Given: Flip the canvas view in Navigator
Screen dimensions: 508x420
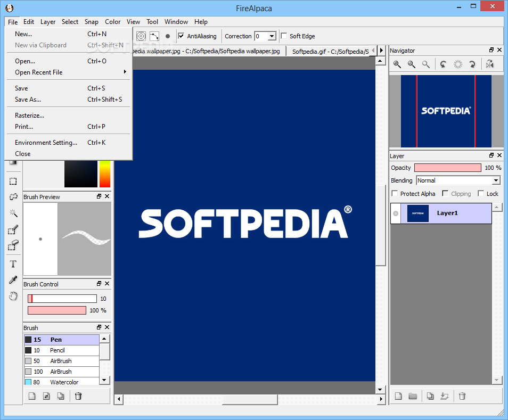Looking at the screenshot, I should [489, 64].
